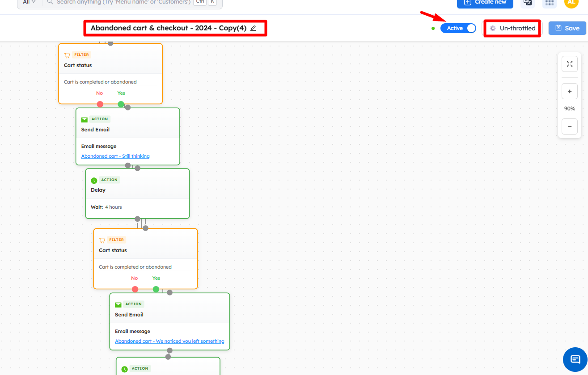Open 'Abandoned cart - We noticed you left something' link
Viewport: 588px width, 375px height.
coord(169,341)
